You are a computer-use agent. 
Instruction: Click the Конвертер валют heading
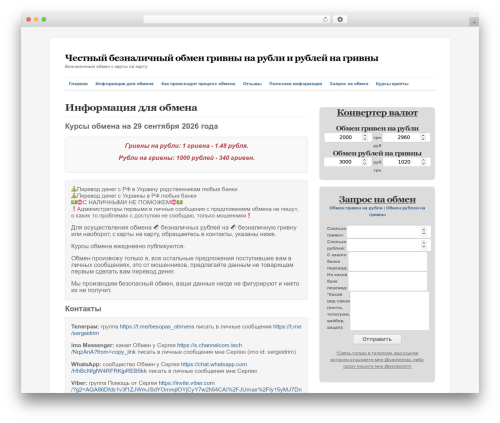coord(377,113)
